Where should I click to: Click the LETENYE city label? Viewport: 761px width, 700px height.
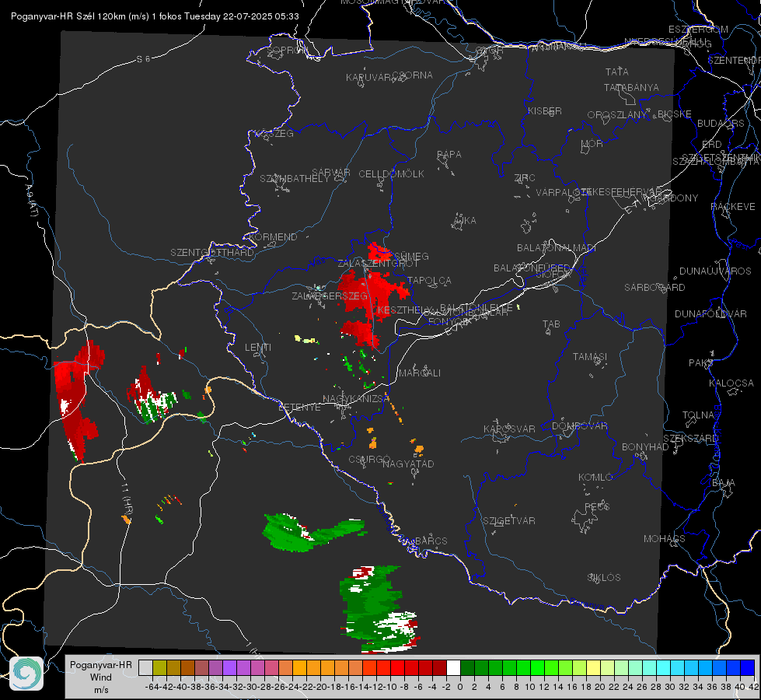(x=299, y=408)
